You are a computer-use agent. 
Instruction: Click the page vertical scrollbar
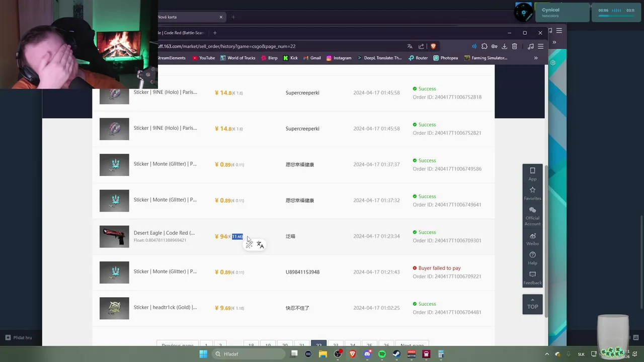546,240
